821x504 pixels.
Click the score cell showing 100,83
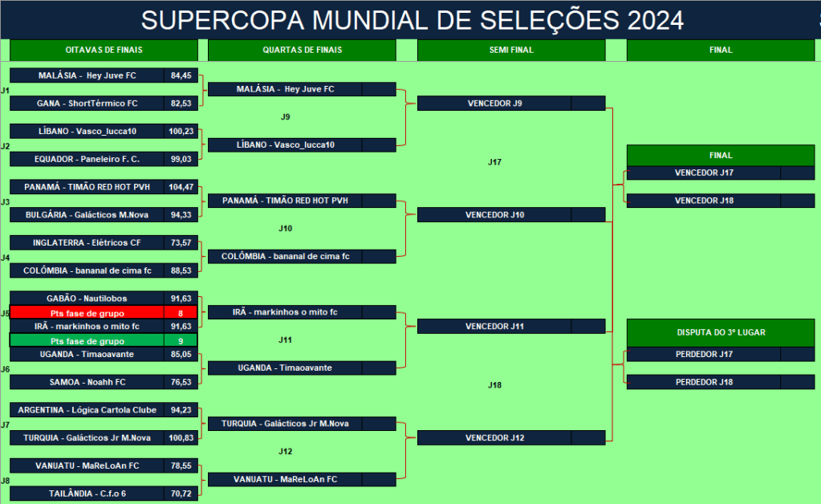181,438
